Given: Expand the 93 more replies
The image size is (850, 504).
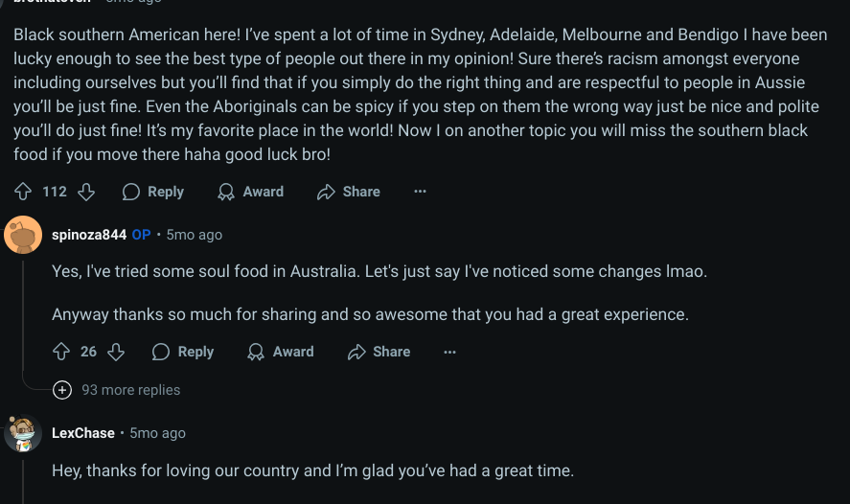Looking at the screenshot, I should 130,390.
